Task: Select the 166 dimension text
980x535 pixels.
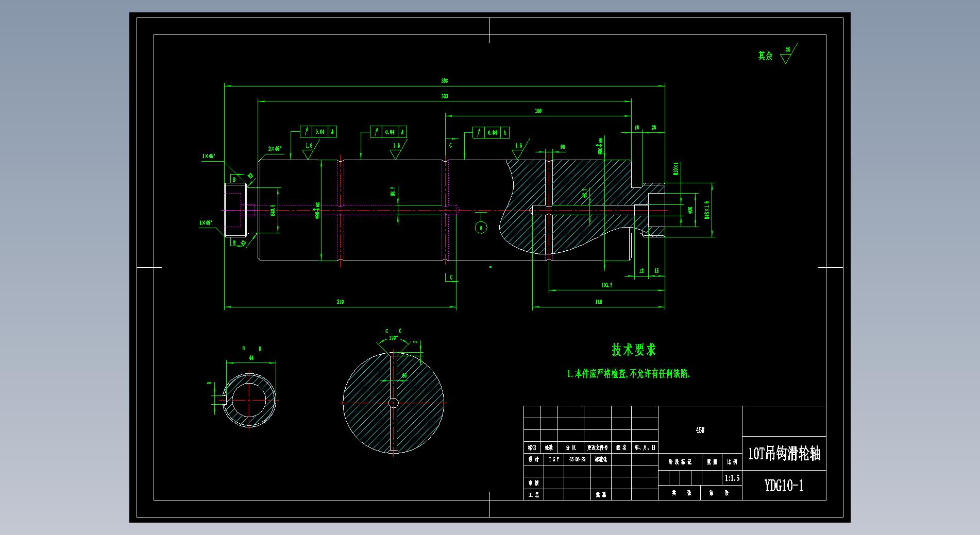Action: [538, 111]
